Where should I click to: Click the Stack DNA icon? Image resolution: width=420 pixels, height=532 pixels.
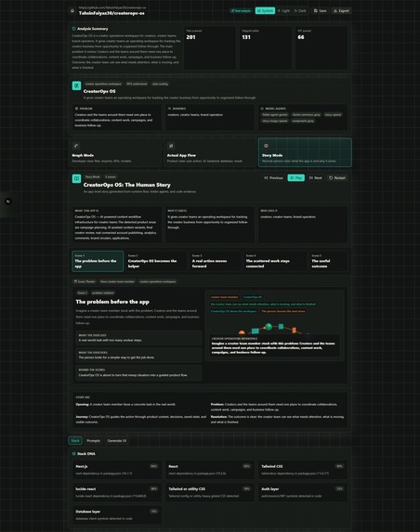click(73, 454)
